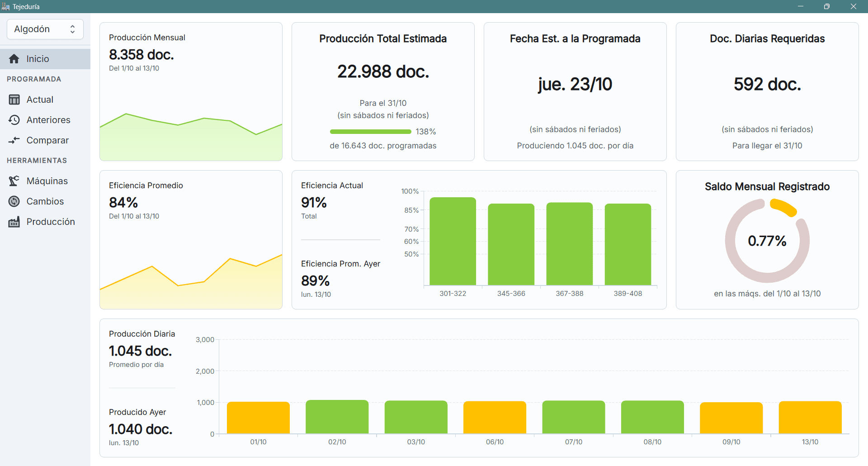The image size is (868, 466).
Task: Click the Actual table icon
Action: 14,100
